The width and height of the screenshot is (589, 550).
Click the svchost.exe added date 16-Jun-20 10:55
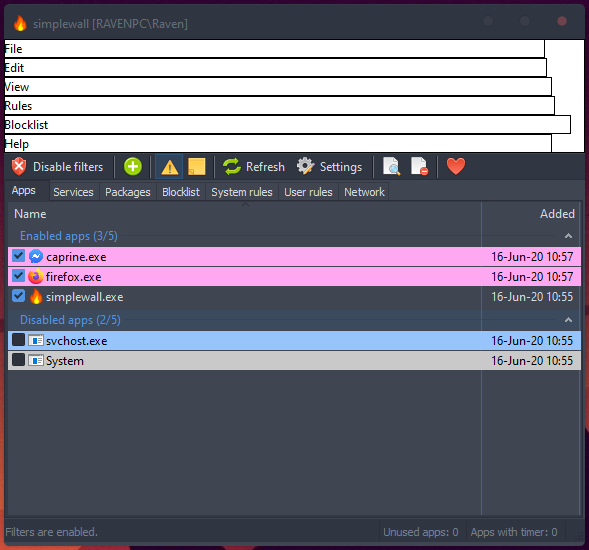click(x=532, y=341)
